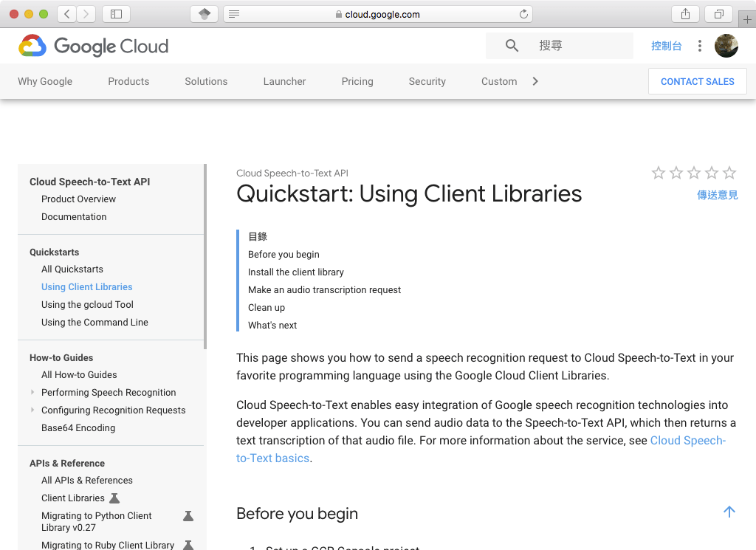756x550 pixels.
Task: Rate the page five stars
Action: click(729, 173)
